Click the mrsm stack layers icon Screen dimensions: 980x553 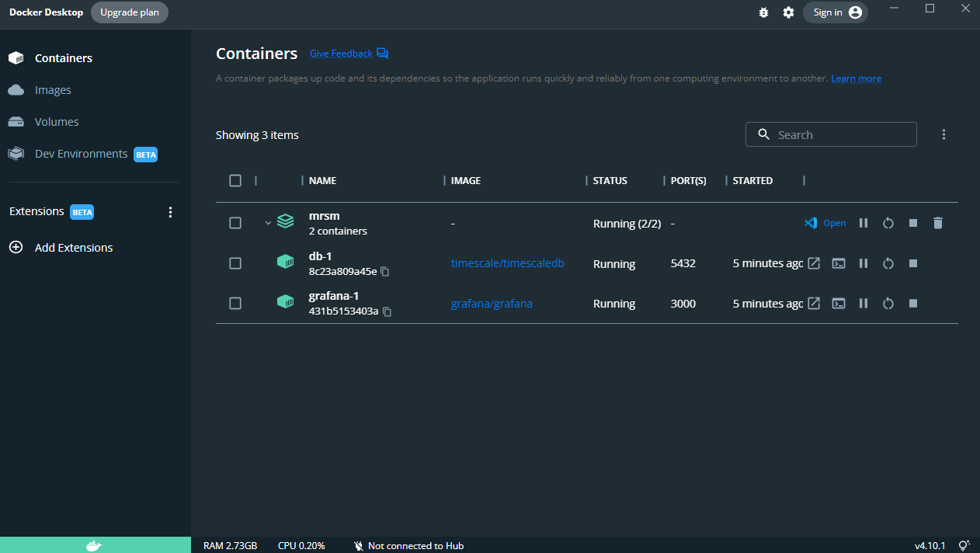pos(285,222)
